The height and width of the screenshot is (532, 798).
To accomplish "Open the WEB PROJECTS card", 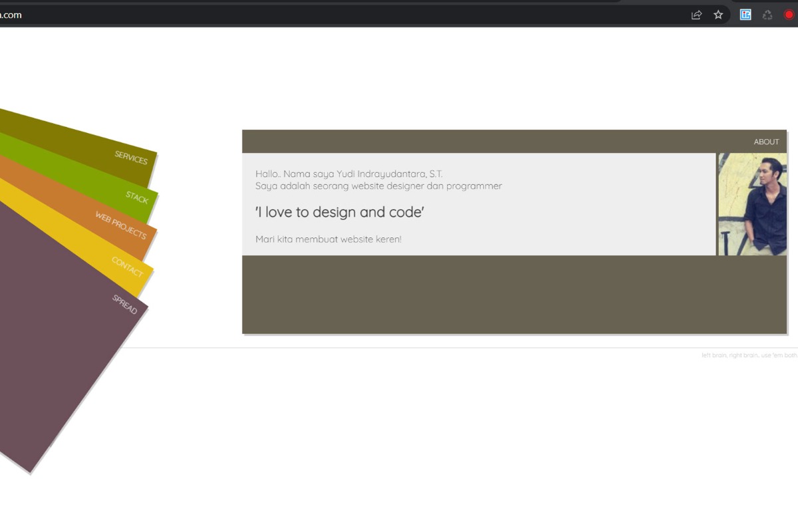I will [x=120, y=225].
